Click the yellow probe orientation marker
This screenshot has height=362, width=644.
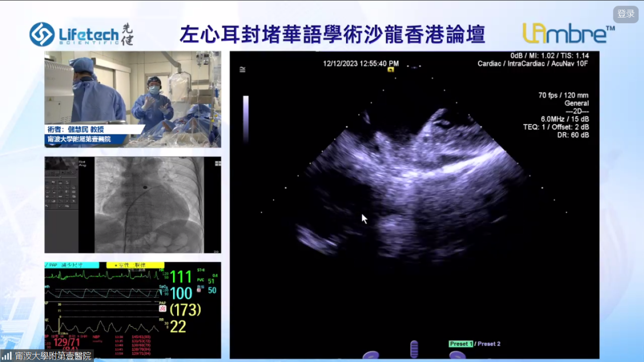(x=390, y=70)
